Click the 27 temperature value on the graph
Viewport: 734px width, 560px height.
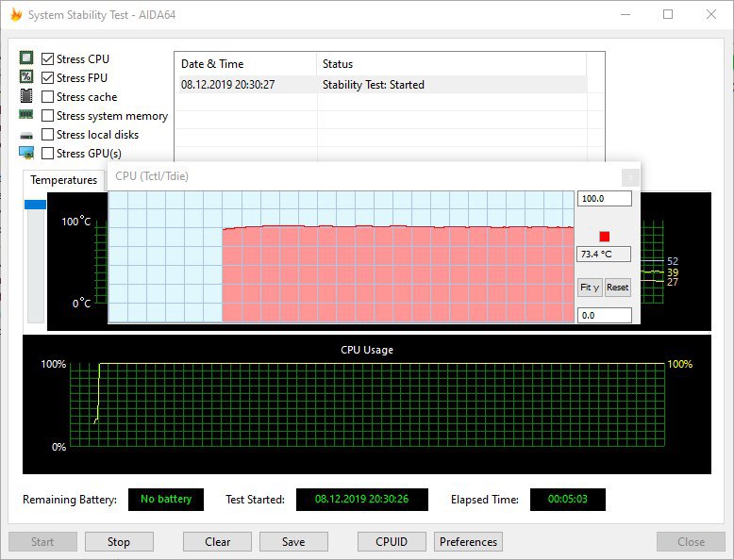tap(673, 282)
